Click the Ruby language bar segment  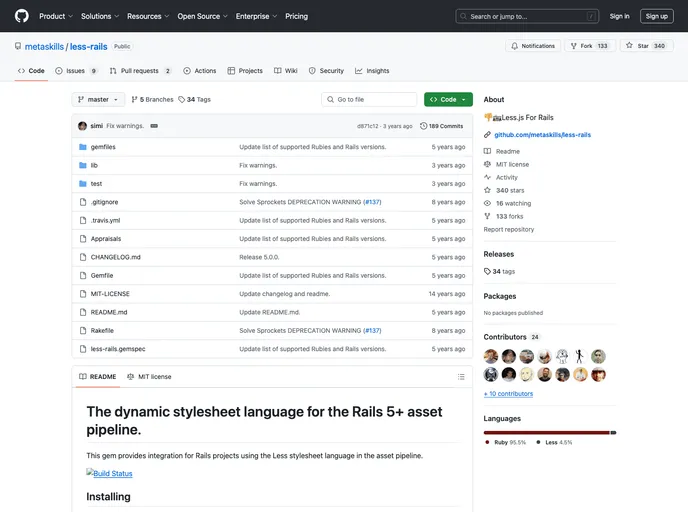(x=547, y=433)
